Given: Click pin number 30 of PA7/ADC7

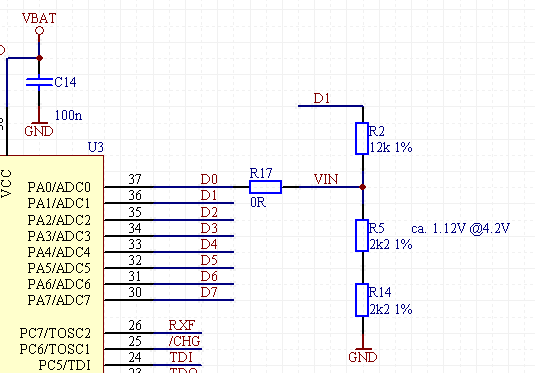Looking at the screenshot, I should click(135, 292).
